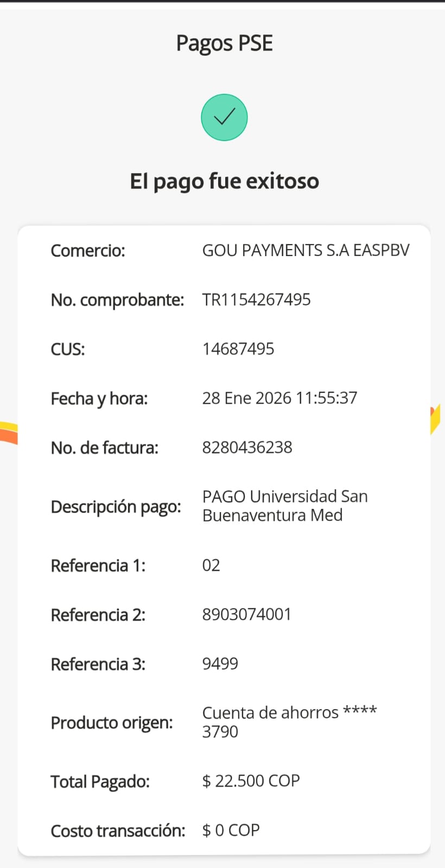Tap the CUS value 14687495
Screen dimensions: 445x868
238,349
